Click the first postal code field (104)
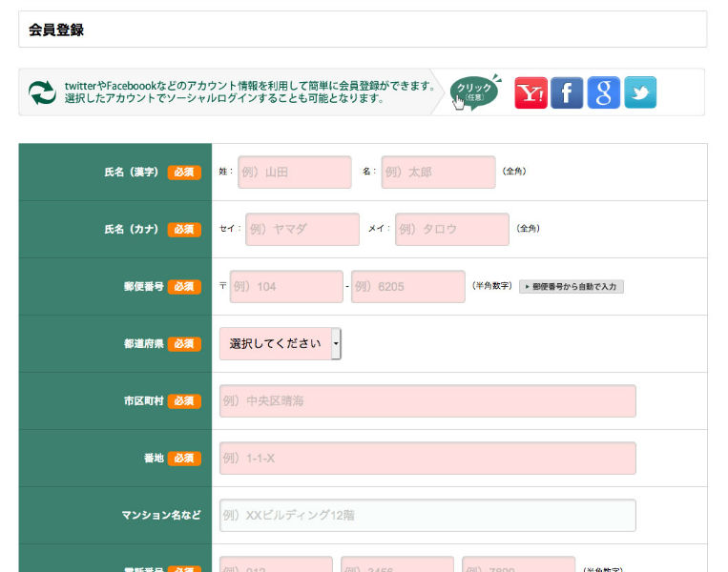 click(286, 287)
